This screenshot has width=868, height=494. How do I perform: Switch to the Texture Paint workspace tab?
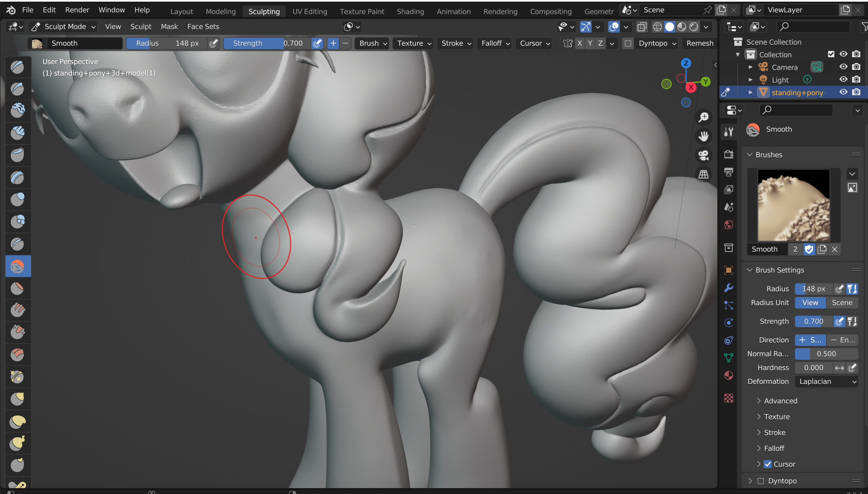(x=362, y=11)
